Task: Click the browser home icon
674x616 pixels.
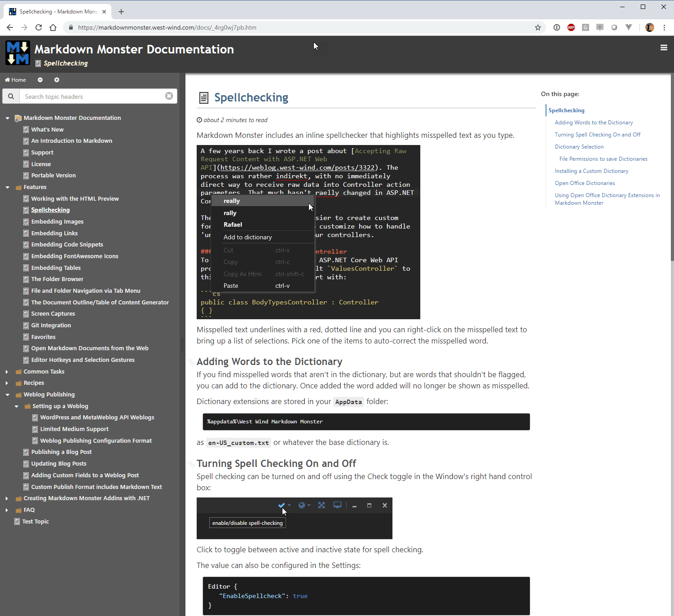Action: coord(53,27)
